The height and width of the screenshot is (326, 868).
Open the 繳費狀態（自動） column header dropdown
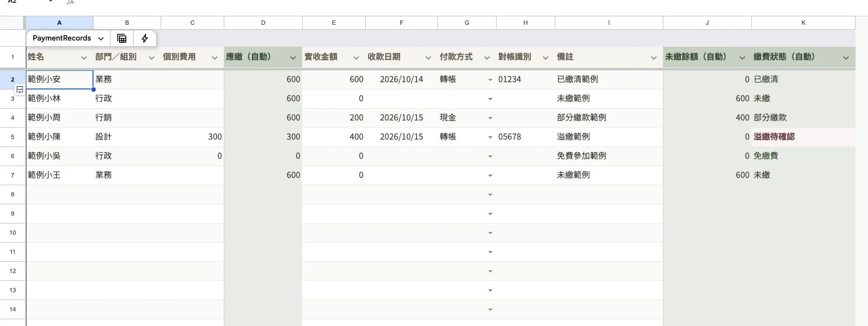coord(846,57)
